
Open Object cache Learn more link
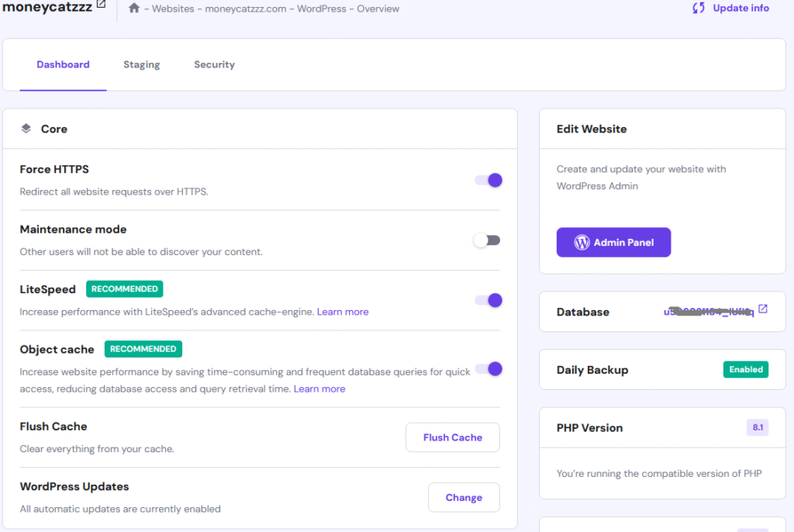(319, 389)
